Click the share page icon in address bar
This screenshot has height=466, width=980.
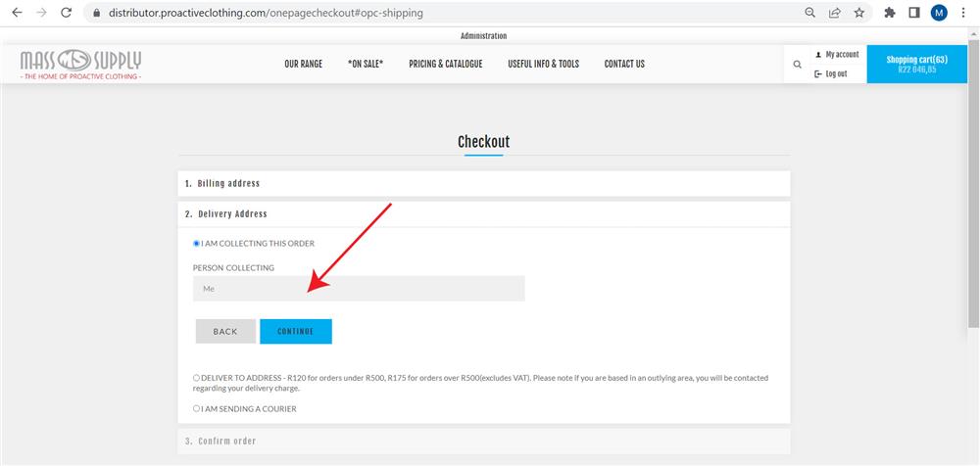834,13
